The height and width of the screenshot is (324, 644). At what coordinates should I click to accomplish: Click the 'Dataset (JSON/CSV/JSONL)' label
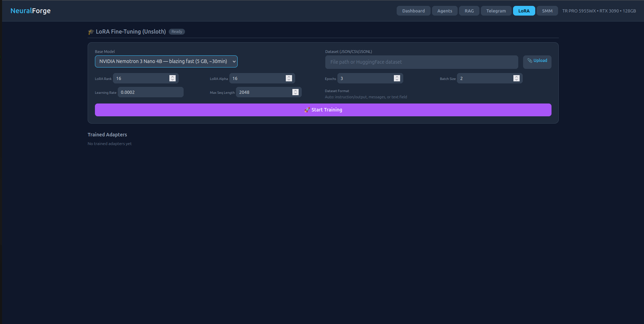tap(349, 52)
